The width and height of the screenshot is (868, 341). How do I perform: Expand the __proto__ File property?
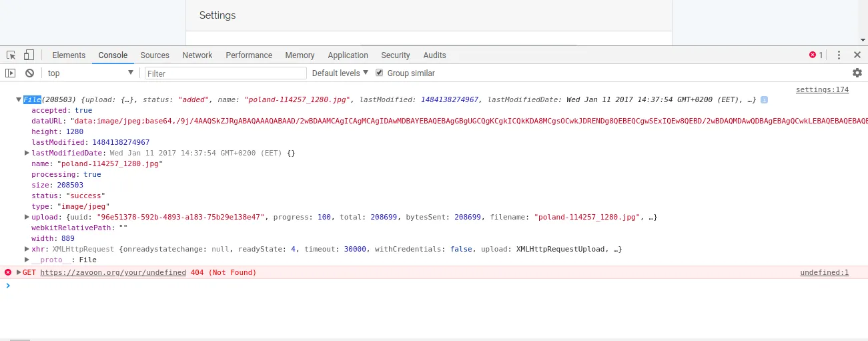tap(27, 260)
